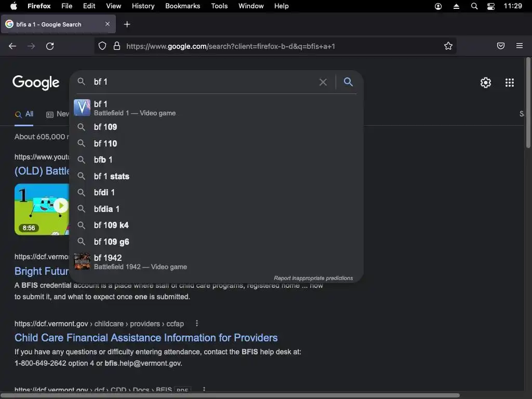Image resolution: width=532 pixels, height=399 pixels.
Task: Bookmark this page with the star icon
Action: 448,46
